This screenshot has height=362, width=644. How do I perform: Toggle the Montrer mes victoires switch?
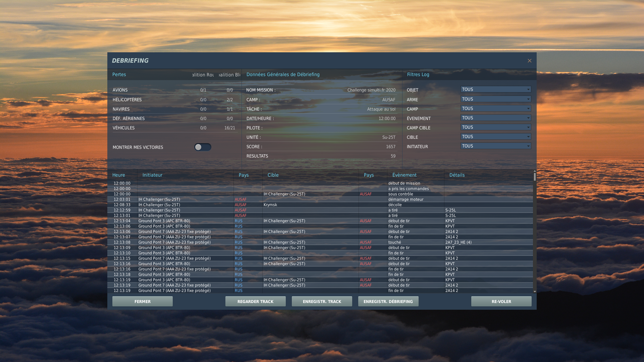point(203,147)
